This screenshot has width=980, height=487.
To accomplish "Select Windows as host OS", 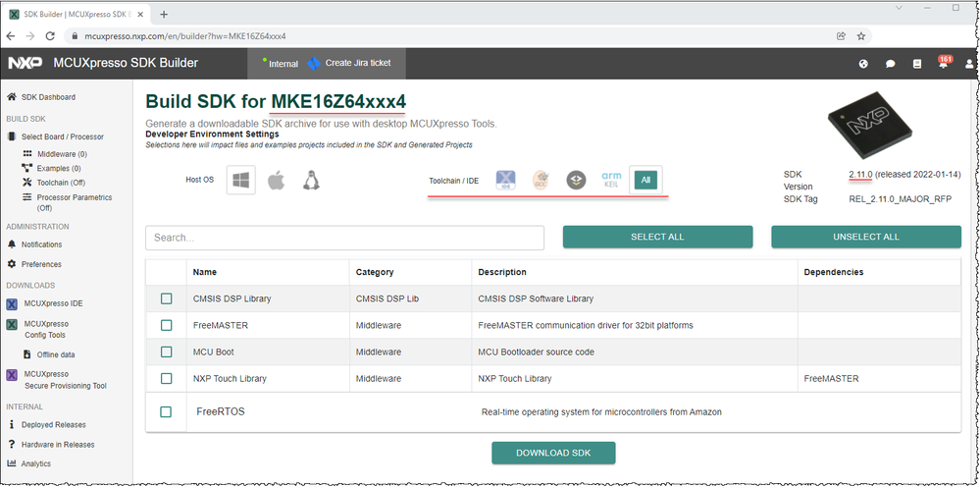I will pos(240,180).
